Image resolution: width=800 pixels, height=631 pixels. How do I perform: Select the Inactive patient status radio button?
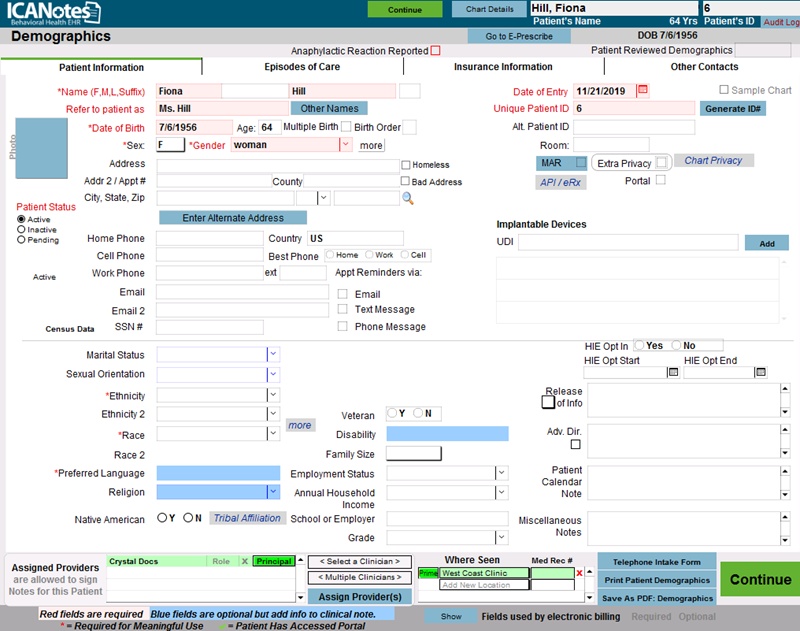(x=22, y=230)
